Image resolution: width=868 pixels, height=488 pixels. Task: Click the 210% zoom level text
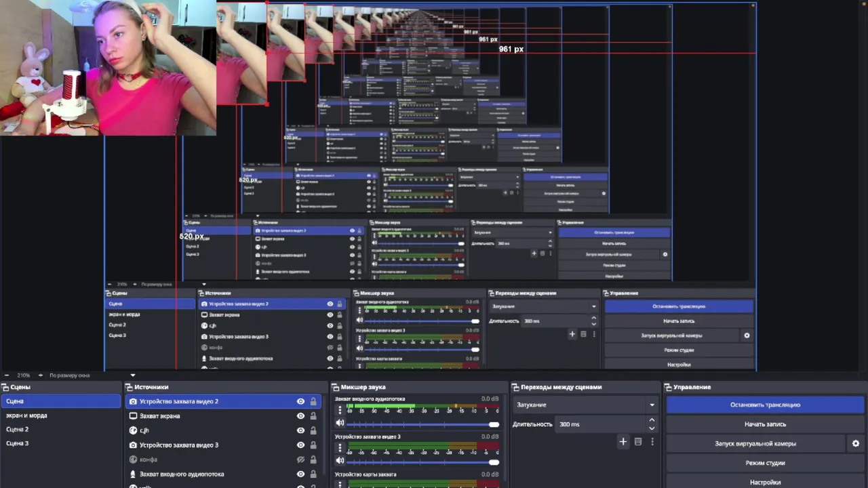24,375
